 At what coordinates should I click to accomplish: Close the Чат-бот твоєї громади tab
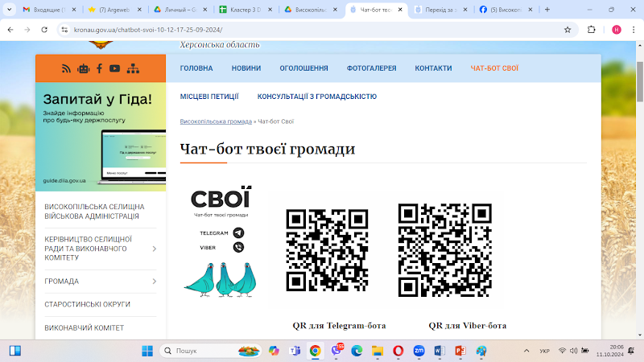tap(400, 10)
